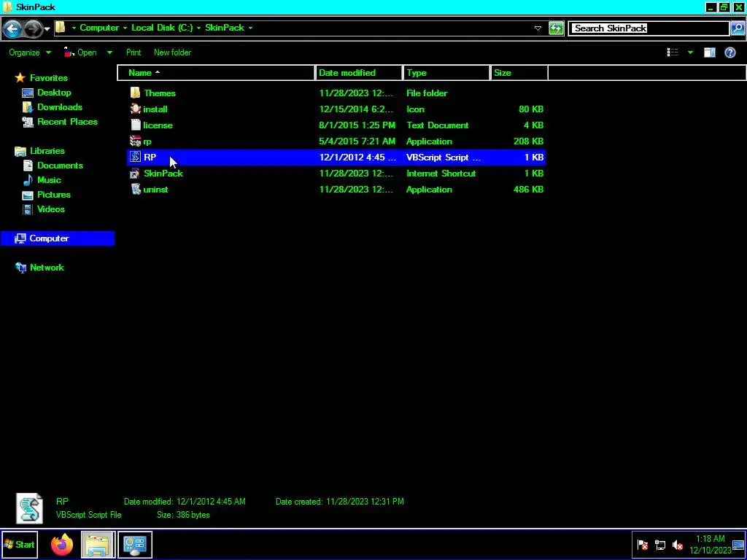
Task: Click the RP thumbnail in details pane
Action: point(29,508)
